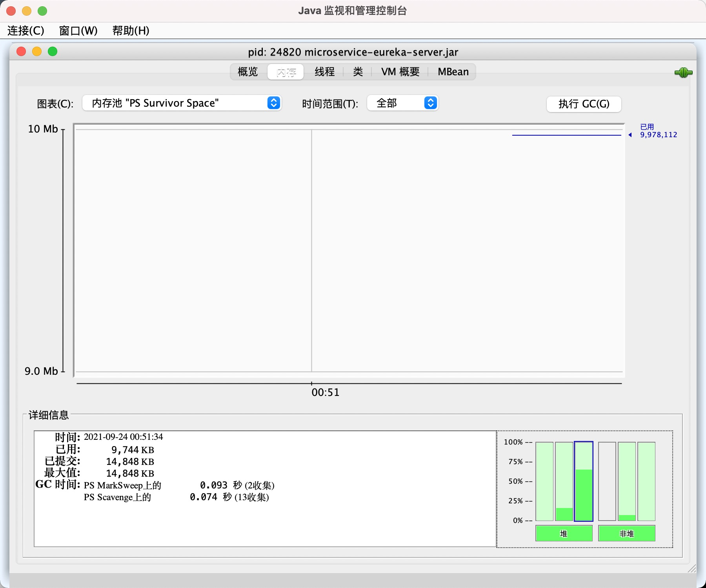Viewport: 706px width, 588px height.
Task: Select the second heap pool bar
Action: [x=564, y=481]
